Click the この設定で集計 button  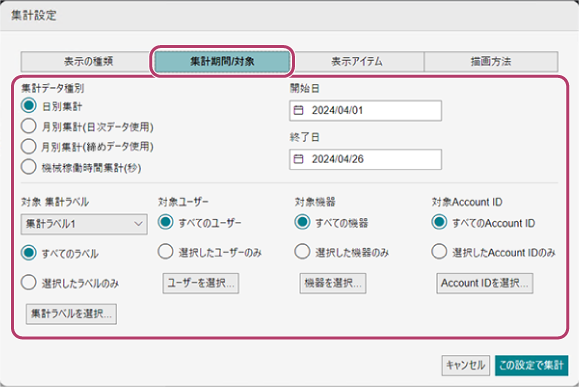click(x=531, y=366)
